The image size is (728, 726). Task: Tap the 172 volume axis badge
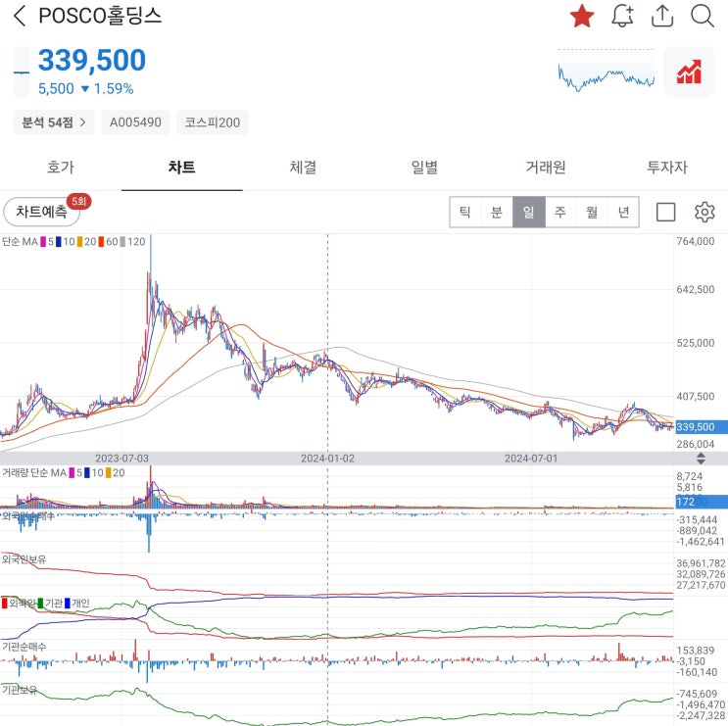[701, 502]
